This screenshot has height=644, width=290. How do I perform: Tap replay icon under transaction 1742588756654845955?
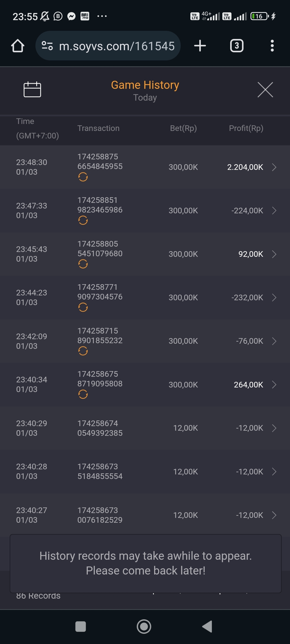[83, 177]
